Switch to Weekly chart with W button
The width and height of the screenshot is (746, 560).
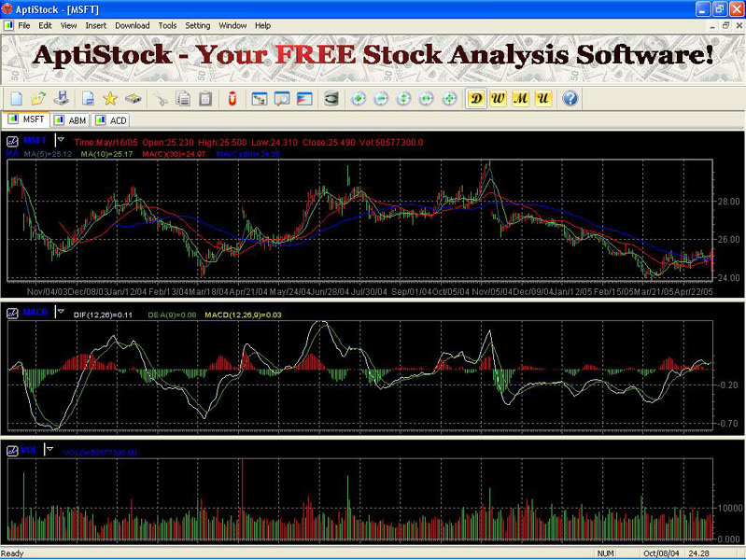point(499,99)
